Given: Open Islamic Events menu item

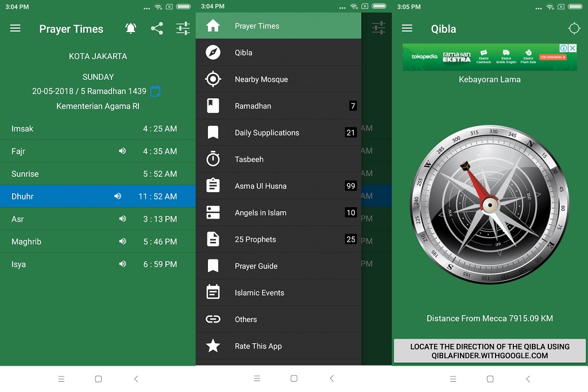Looking at the screenshot, I should pyautogui.click(x=278, y=293).
